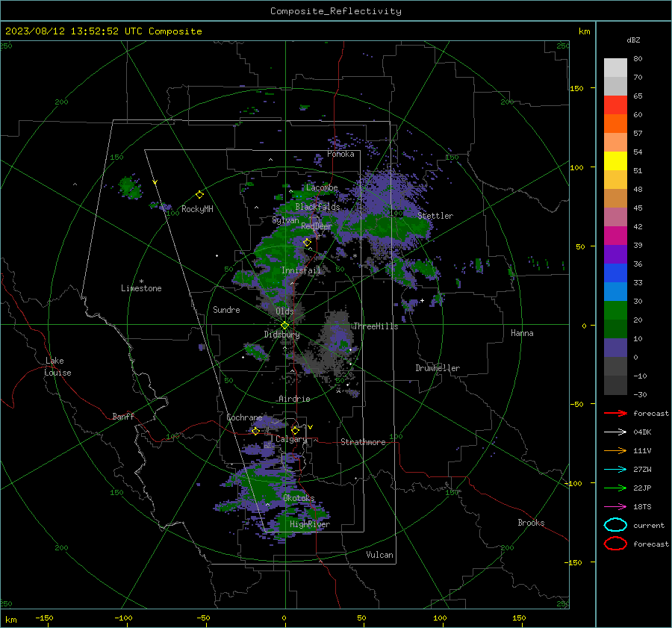Click the green 22JP arrow in legend
This screenshot has height=628, width=672.
pos(615,488)
